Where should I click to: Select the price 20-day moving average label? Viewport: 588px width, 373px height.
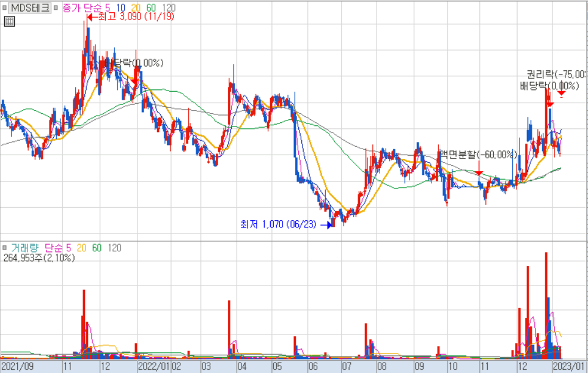click(136, 7)
